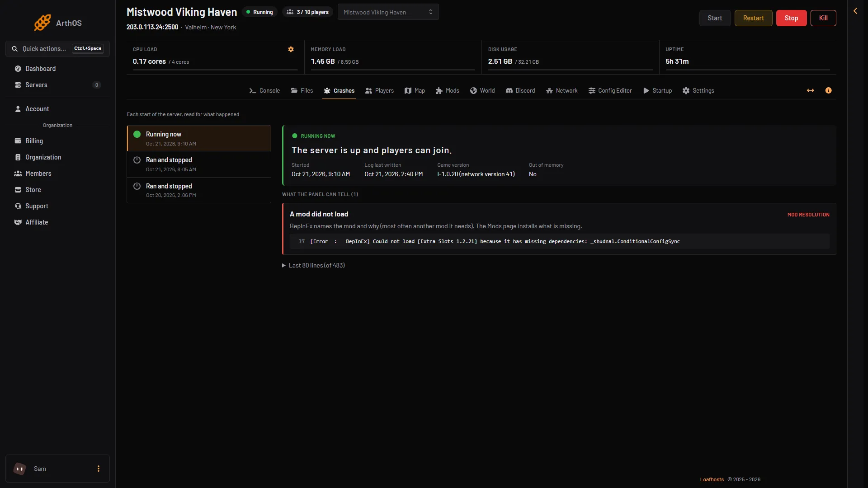
Task: Open the server Settings tab
Action: coord(698,91)
